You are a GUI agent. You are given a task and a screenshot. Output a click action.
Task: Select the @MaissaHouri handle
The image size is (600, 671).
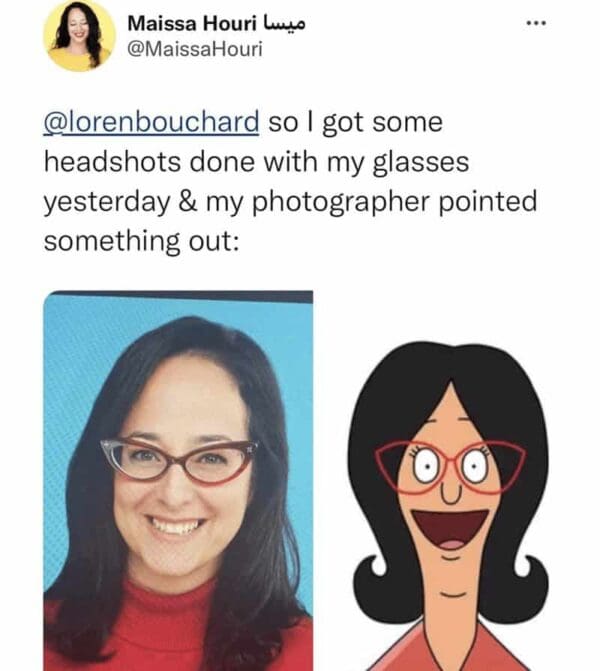(x=194, y=50)
